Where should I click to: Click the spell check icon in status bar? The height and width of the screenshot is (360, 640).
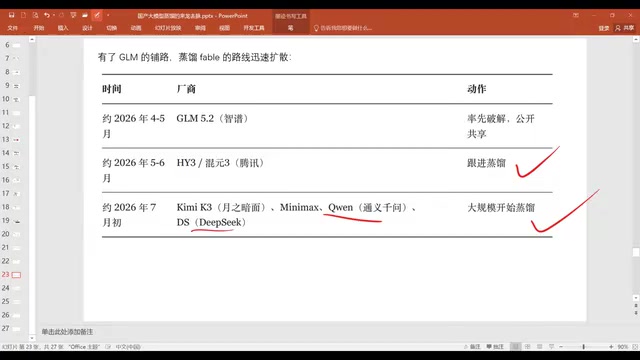pyautogui.click(x=108, y=347)
